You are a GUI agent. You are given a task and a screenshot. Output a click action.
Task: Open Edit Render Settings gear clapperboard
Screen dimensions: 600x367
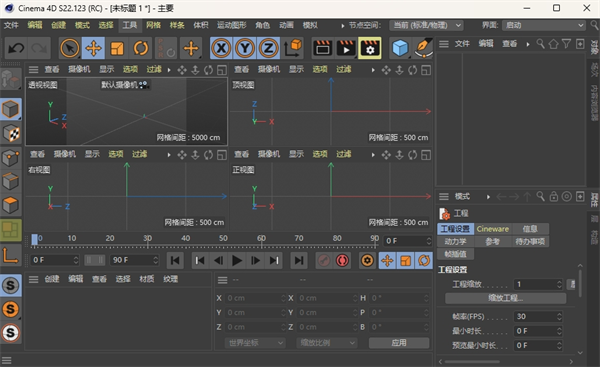coord(370,48)
